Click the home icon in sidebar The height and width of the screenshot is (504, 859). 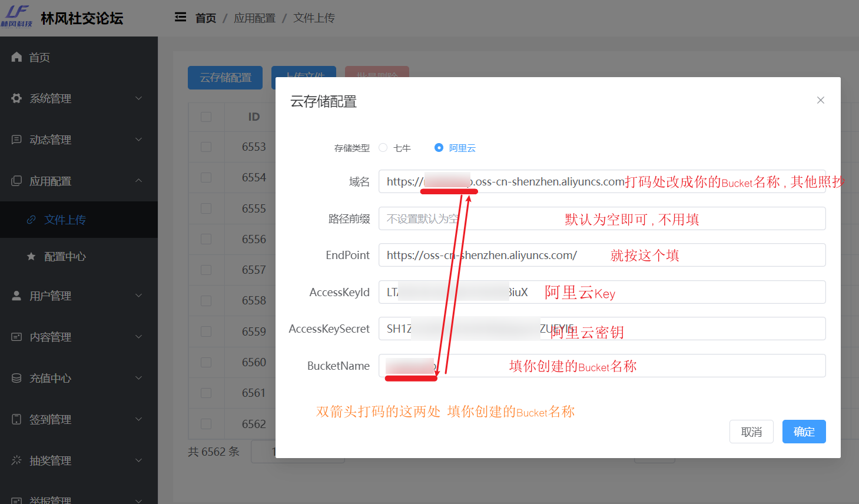(x=16, y=57)
